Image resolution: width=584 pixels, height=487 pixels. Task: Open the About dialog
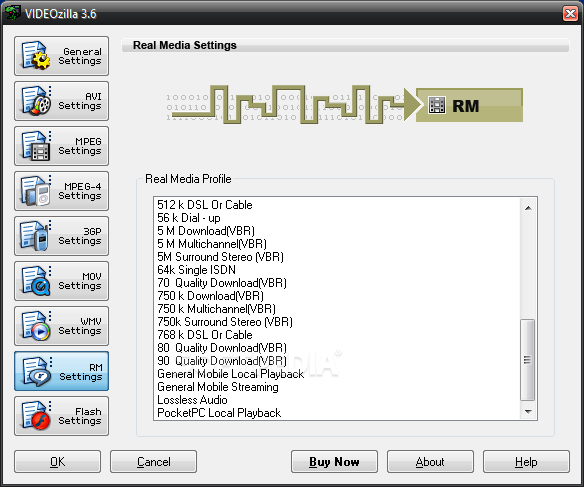click(x=430, y=462)
